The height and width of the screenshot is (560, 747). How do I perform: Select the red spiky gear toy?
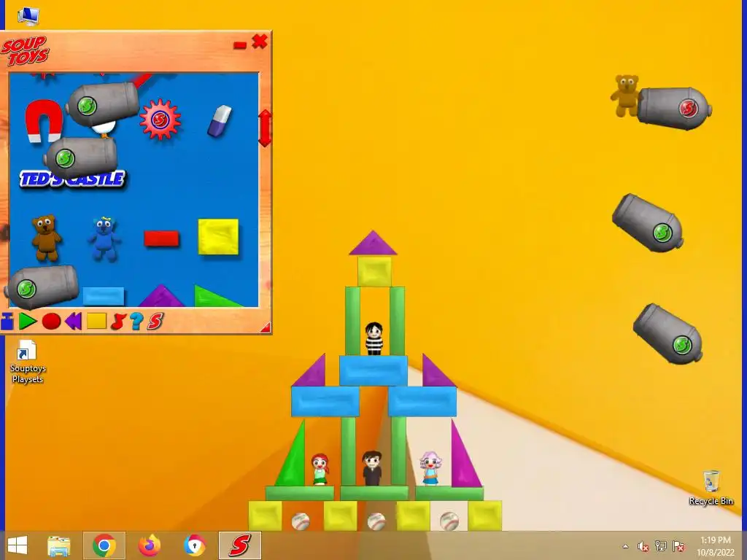tap(160, 120)
